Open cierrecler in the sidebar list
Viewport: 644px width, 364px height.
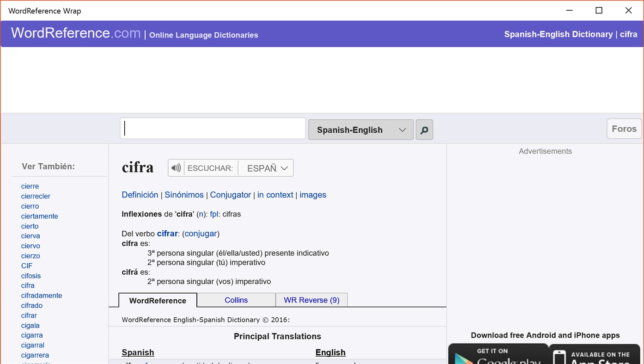(x=36, y=196)
